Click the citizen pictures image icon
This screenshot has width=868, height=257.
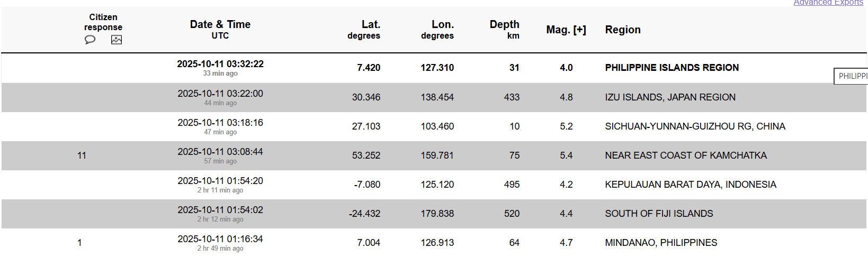click(117, 40)
